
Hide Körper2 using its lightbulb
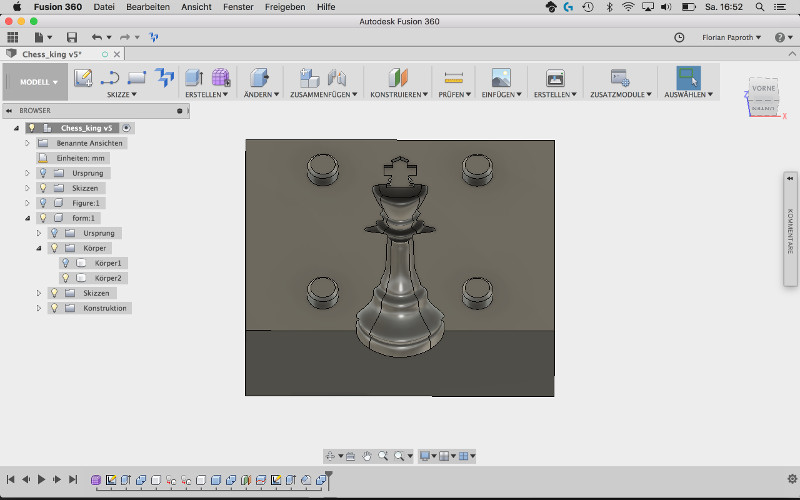pos(65,278)
